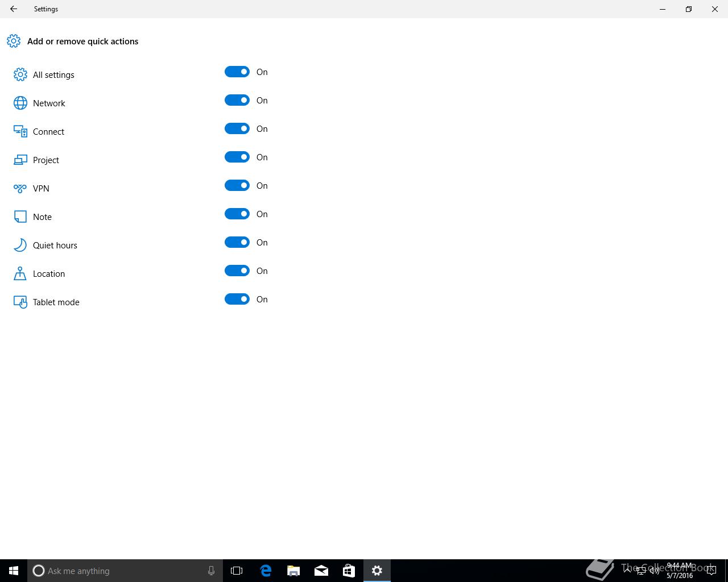Click the taskbar clock and date

(x=680, y=571)
